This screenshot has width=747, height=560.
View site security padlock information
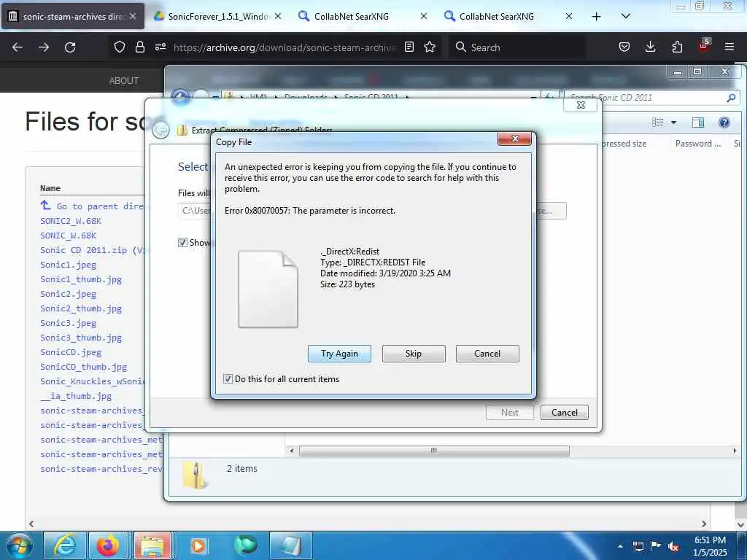pos(139,47)
